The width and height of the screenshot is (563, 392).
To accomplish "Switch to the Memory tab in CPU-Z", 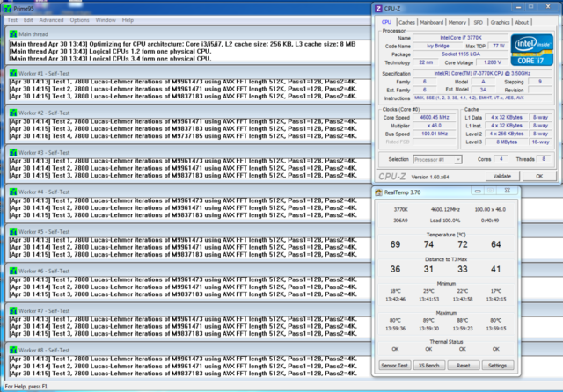I will click(457, 22).
